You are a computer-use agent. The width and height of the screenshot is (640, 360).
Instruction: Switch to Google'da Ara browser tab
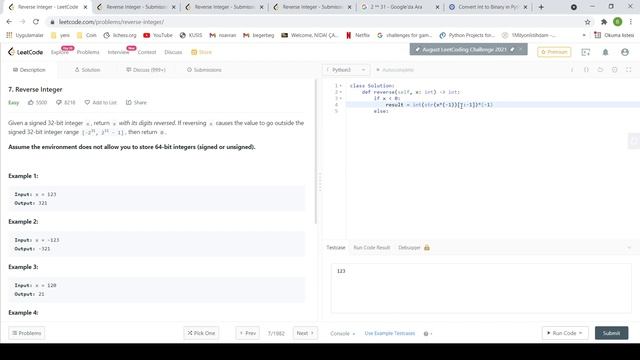400,7
